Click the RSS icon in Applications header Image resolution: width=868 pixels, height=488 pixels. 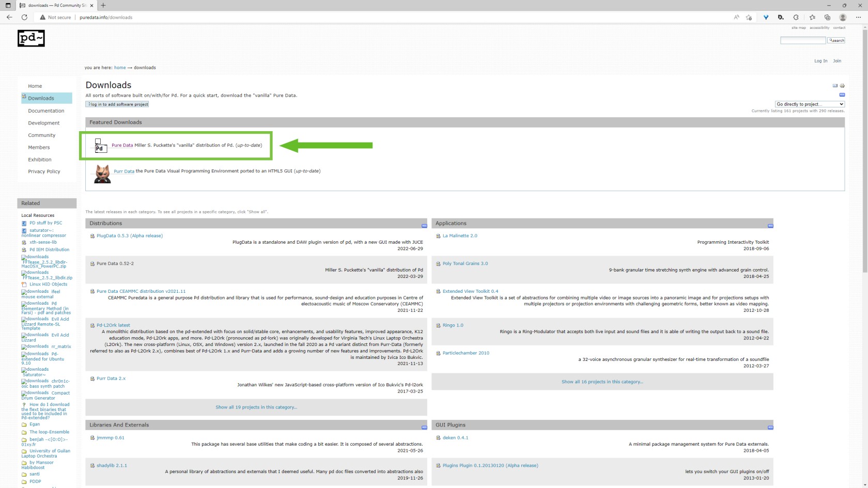[x=770, y=226]
